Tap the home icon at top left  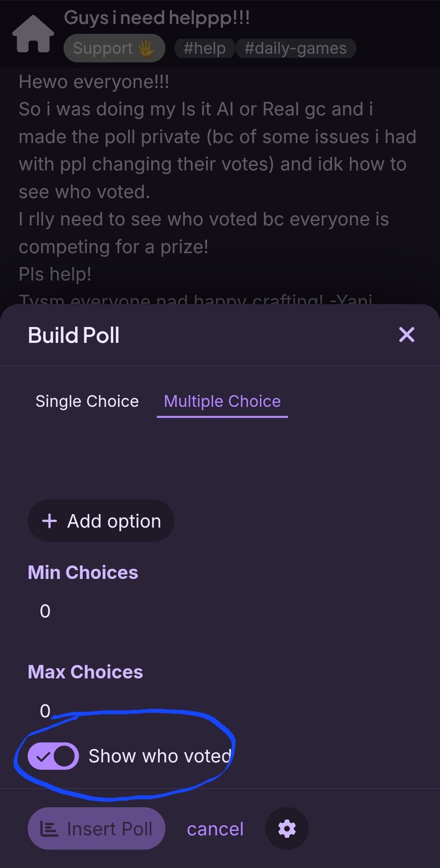coord(33,34)
